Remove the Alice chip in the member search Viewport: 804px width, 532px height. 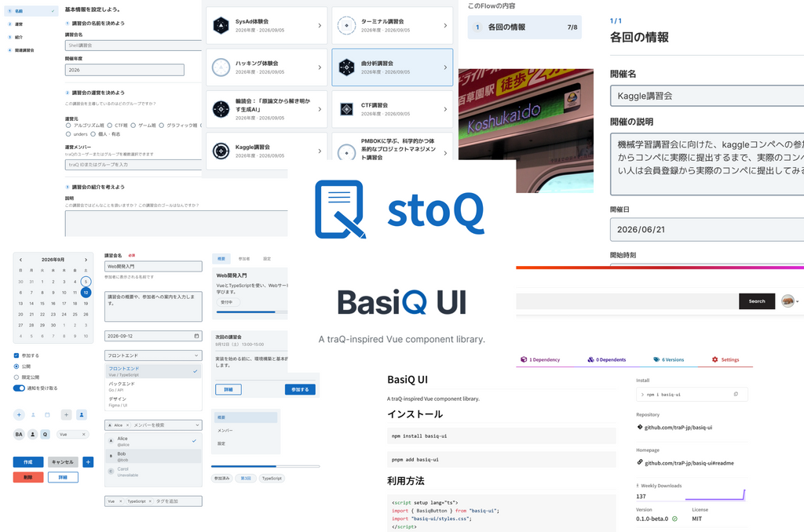pos(128,425)
